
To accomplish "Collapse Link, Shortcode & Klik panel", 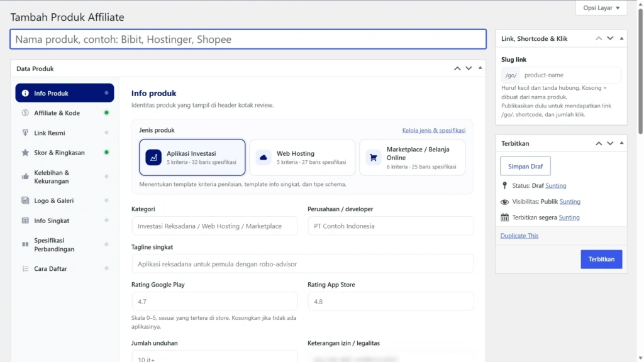I will pyautogui.click(x=621, y=38).
